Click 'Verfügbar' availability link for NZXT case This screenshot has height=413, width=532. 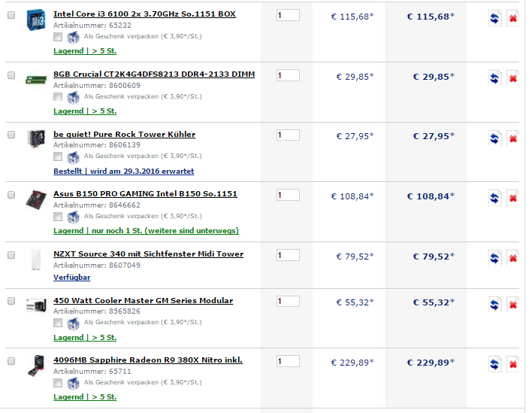pyautogui.click(x=72, y=277)
